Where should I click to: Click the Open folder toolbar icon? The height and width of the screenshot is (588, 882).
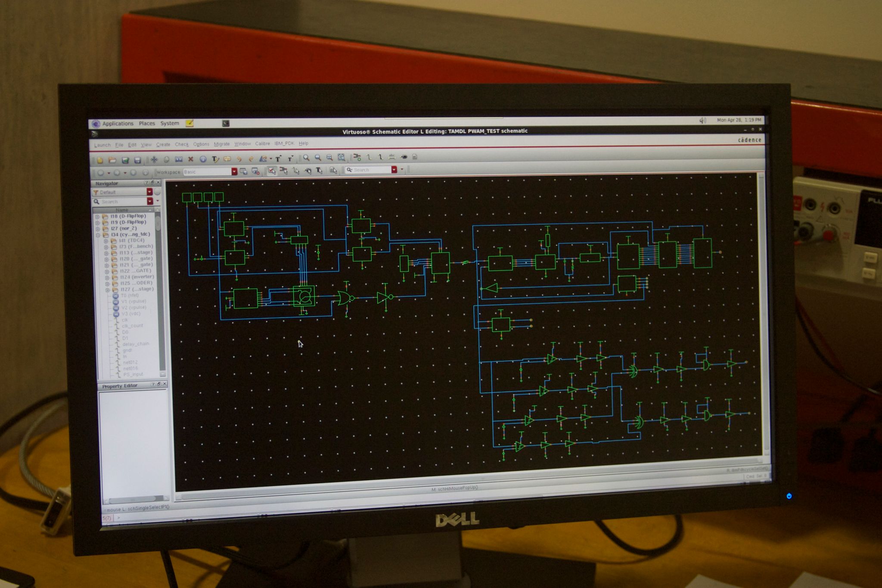[112, 160]
